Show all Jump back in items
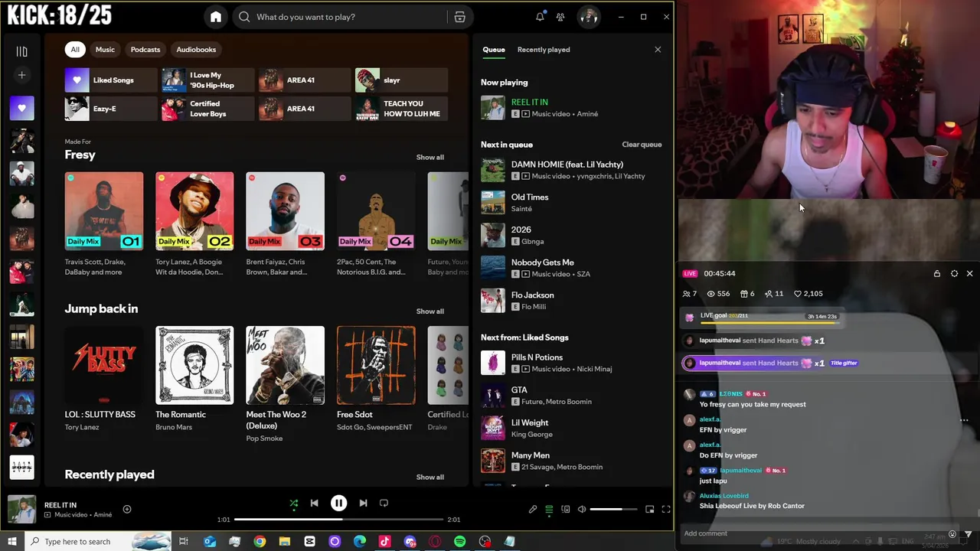Viewport: 980px width, 551px height. click(x=430, y=311)
